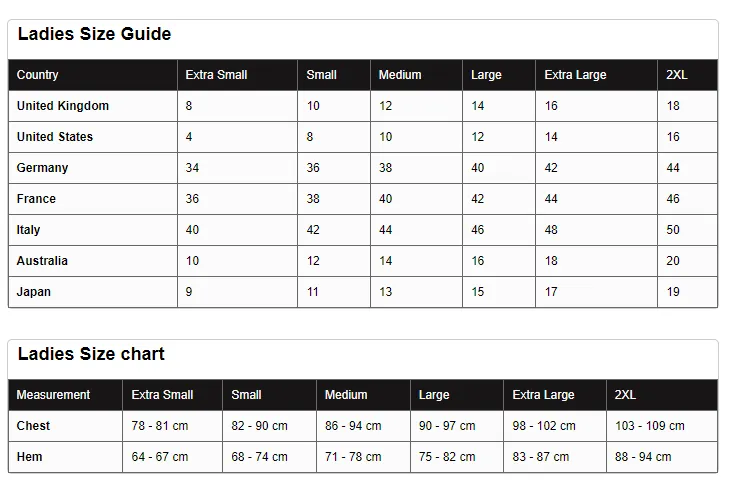Click the France row label

36,198
